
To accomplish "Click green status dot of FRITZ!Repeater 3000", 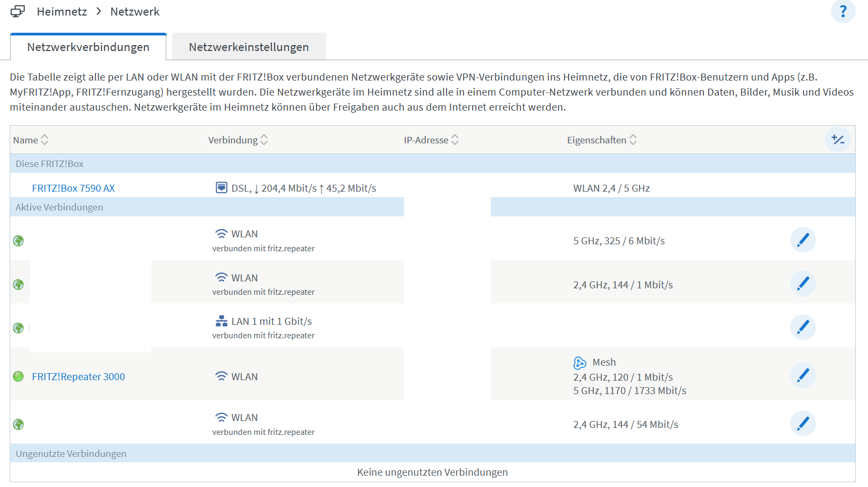I will click(18, 376).
